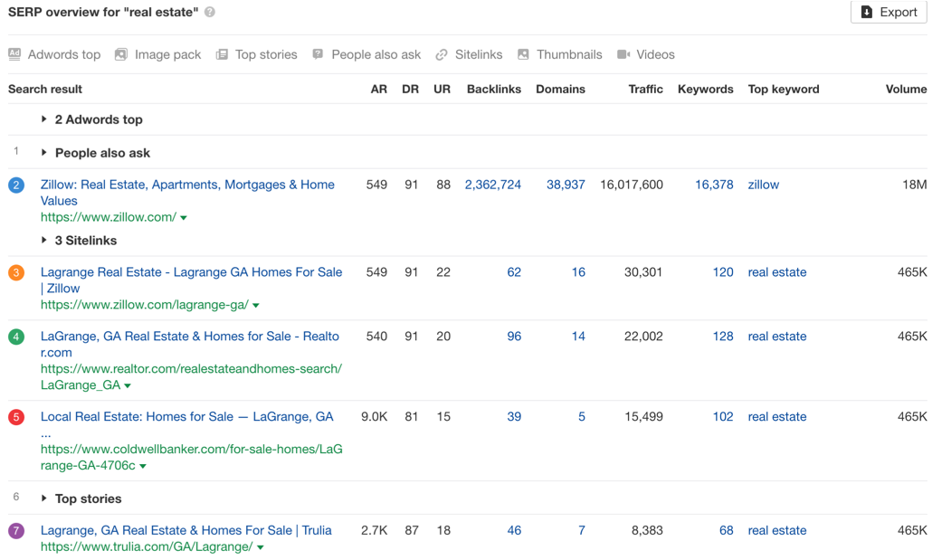Click the Top stories newspaper icon
Viewport: 942px width, 560px height.
(x=222, y=54)
